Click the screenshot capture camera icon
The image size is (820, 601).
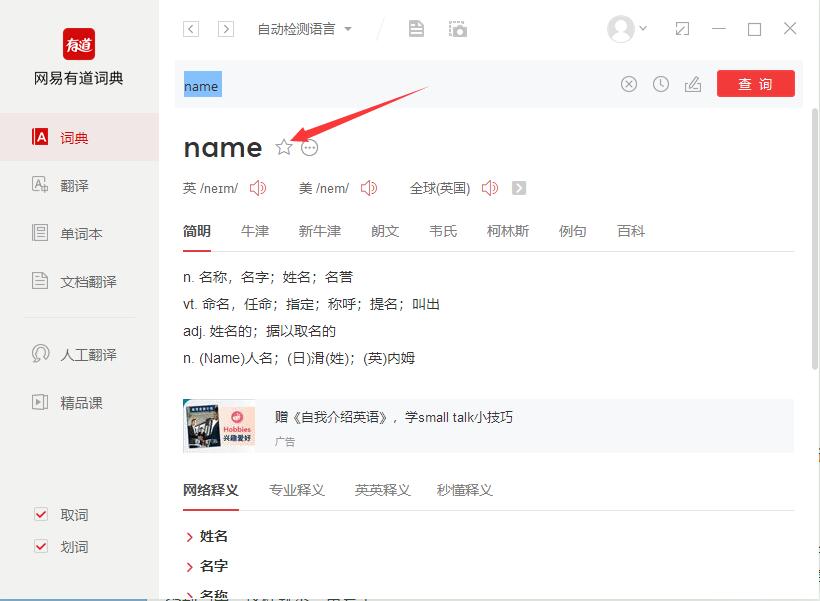458,29
